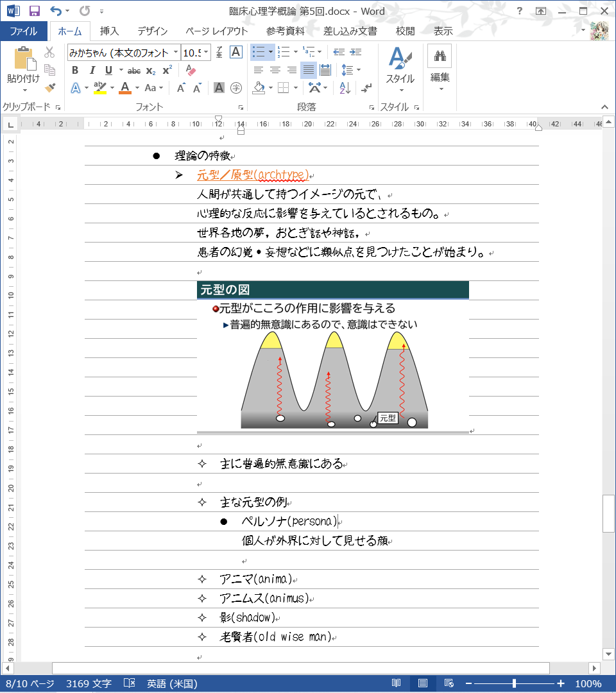Click the Format Painter brush icon

point(50,87)
